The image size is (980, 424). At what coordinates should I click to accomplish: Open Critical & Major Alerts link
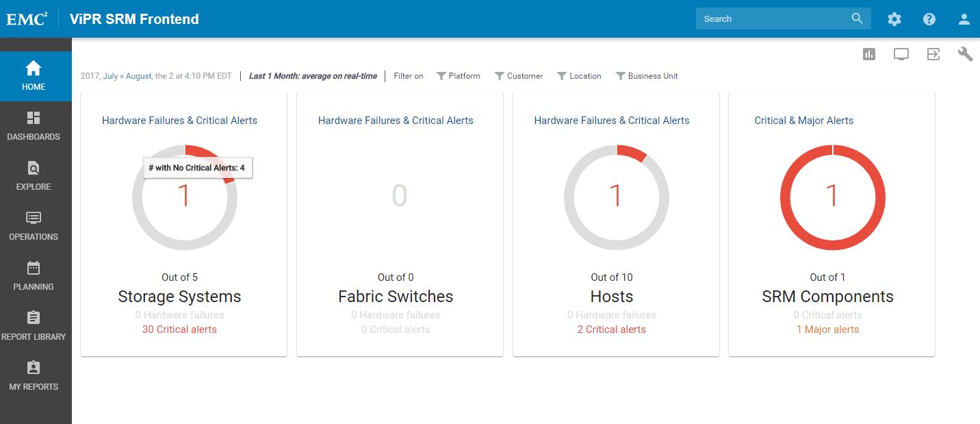pos(803,121)
